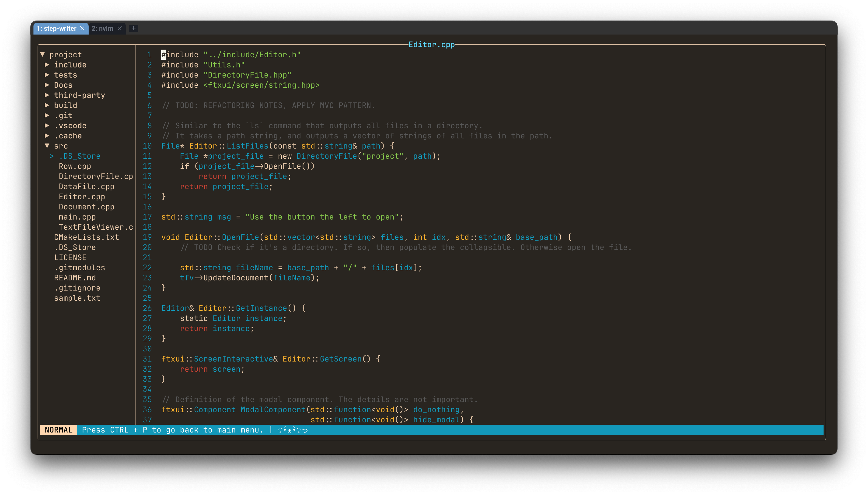Close the nvim tab
The width and height of the screenshot is (868, 495).
119,29
